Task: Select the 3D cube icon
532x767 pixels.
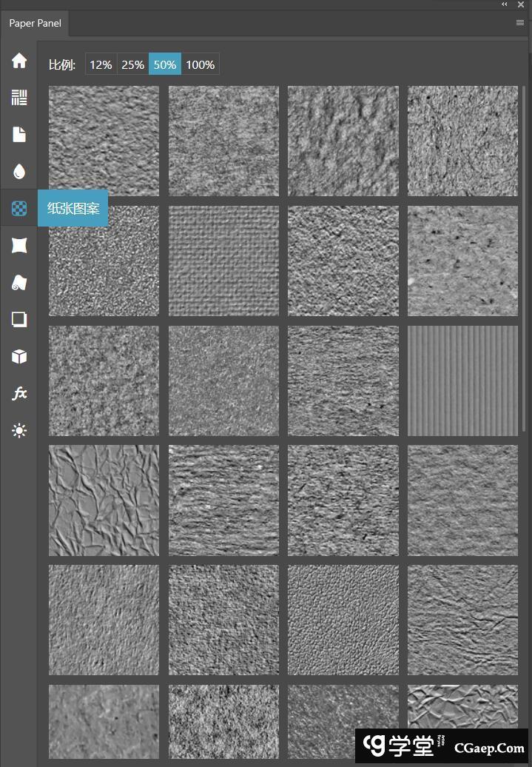Action: coord(19,356)
